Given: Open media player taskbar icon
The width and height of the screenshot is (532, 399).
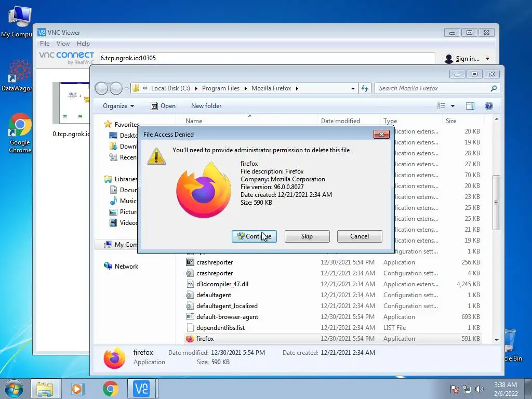Looking at the screenshot, I should 77,389.
